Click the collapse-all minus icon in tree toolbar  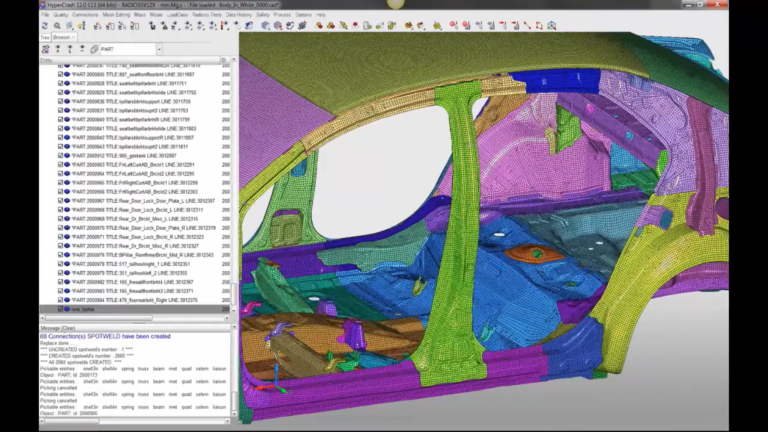[82, 49]
